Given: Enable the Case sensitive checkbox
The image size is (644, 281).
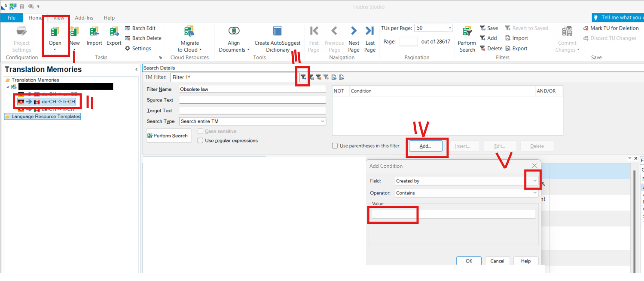Looking at the screenshot, I should tap(200, 131).
